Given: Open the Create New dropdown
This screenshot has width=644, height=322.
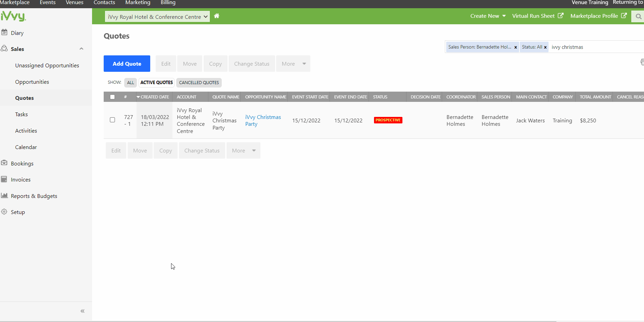Looking at the screenshot, I should click(488, 16).
